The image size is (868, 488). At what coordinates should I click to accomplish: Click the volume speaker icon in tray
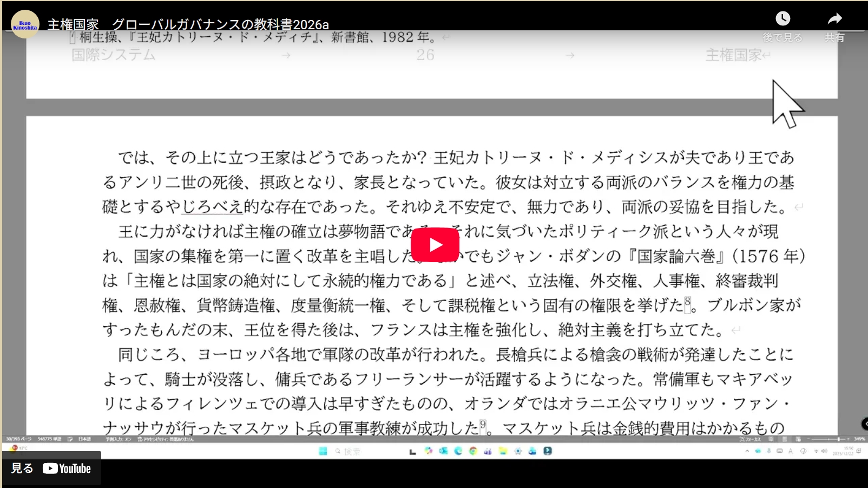(824, 451)
